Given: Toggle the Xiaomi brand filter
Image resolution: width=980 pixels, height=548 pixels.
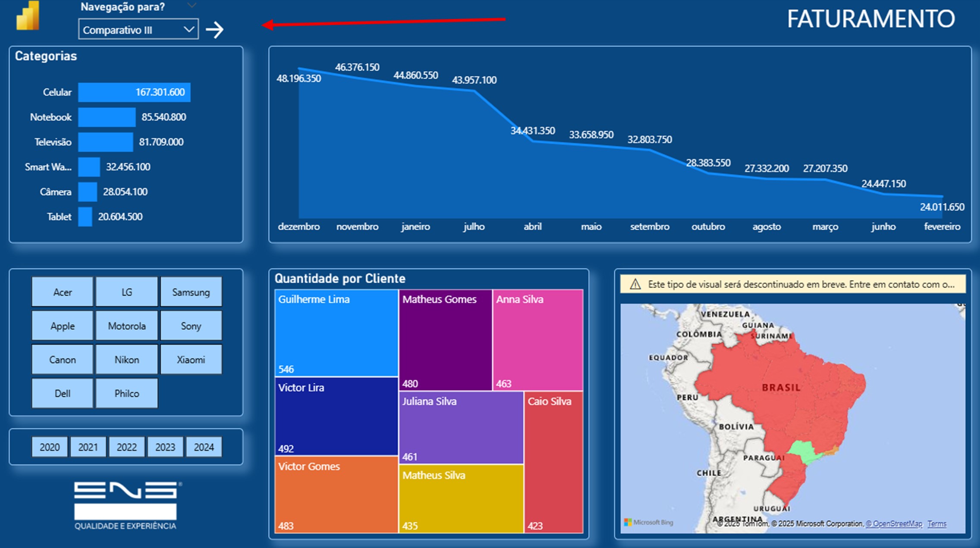Looking at the screenshot, I should [191, 360].
